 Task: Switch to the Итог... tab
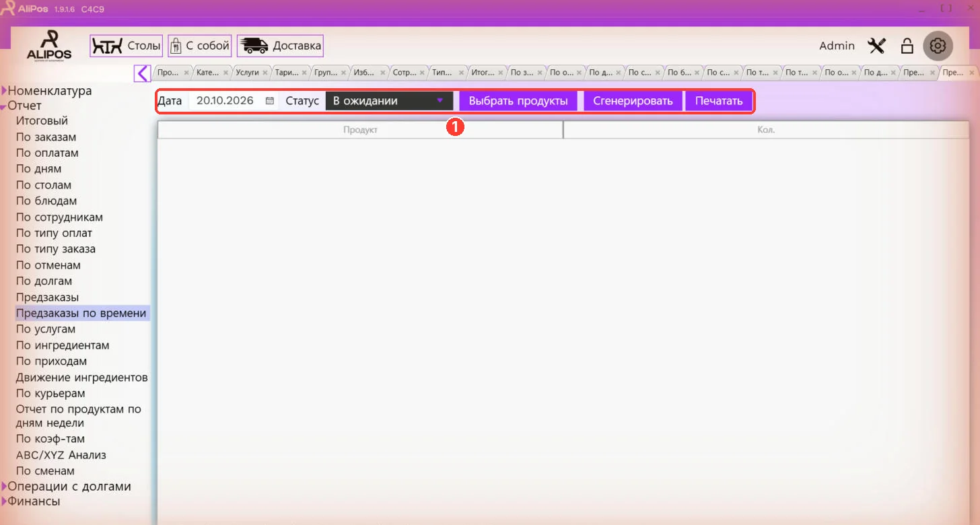tap(483, 73)
